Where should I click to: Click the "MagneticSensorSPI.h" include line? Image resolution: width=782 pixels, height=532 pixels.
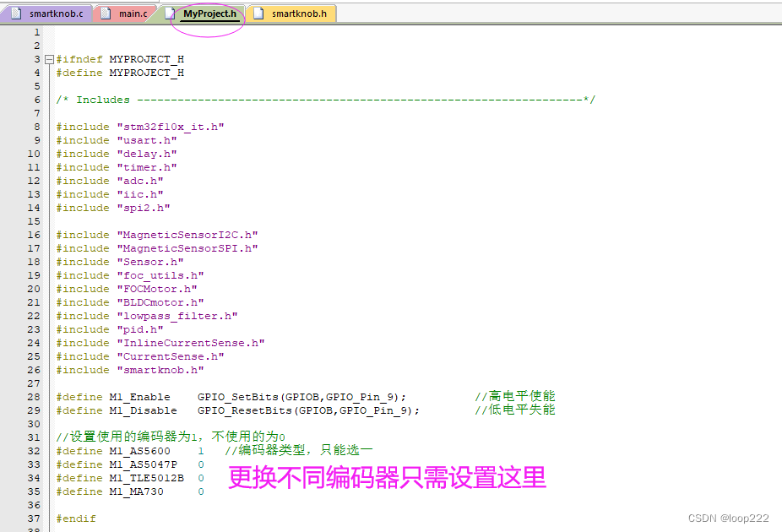point(156,248)
